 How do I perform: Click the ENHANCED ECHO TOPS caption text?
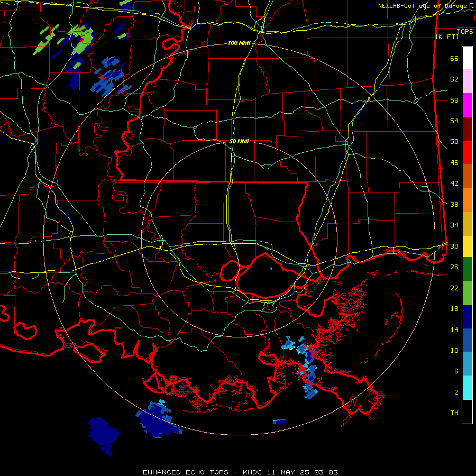click(x=186, y=472)
